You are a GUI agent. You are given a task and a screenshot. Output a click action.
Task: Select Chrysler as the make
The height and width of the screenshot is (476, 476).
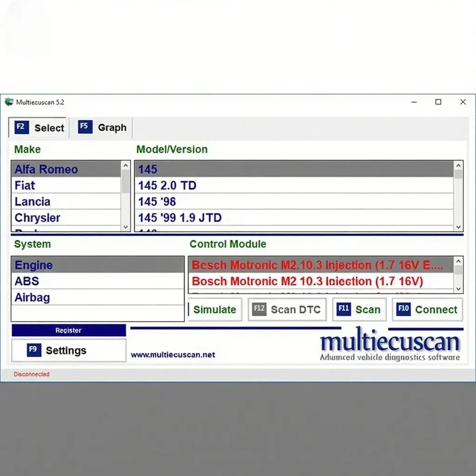(x=66, y=218)
